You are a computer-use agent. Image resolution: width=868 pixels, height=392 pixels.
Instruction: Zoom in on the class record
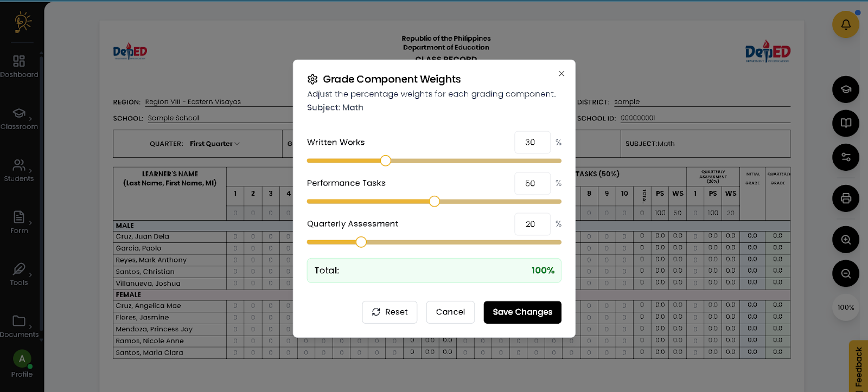[845, 240]
